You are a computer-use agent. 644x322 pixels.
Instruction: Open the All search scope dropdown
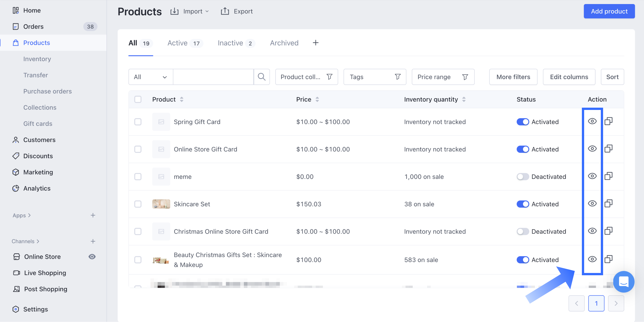click(151, 77)
